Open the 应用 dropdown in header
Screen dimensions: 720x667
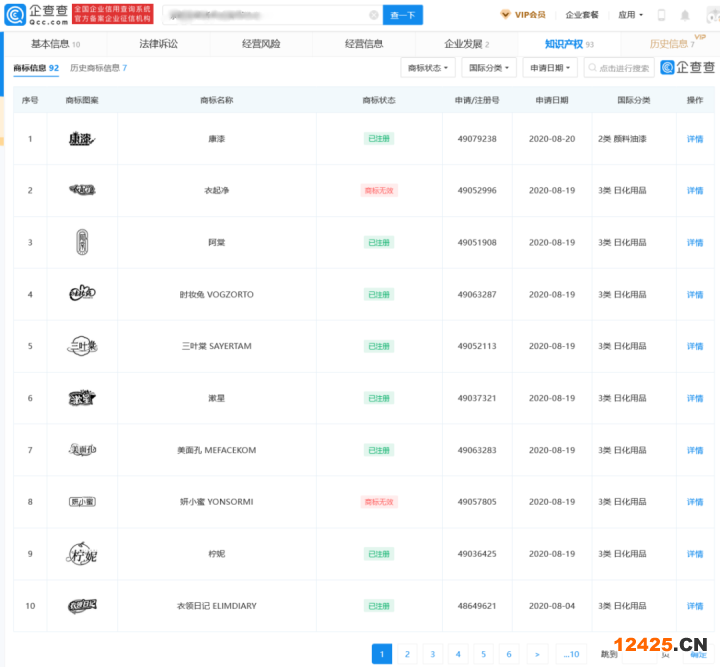[x=630, y=15]
